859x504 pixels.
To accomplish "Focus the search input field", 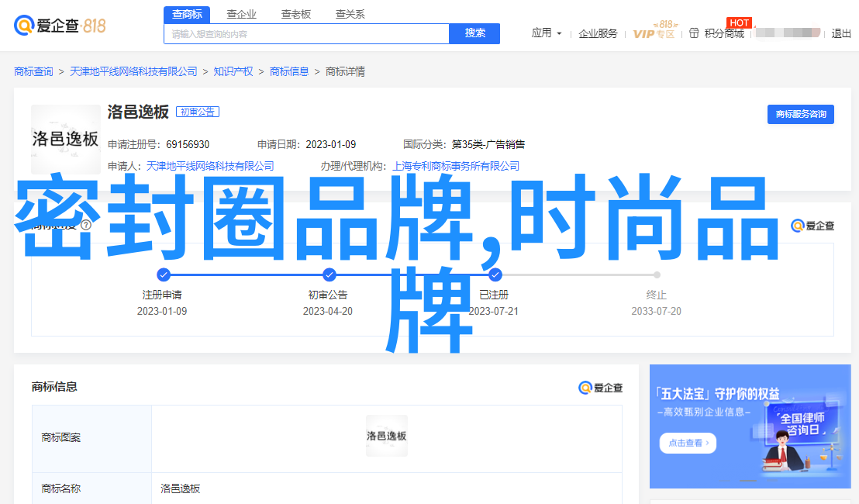I will (x=307, y=34).
